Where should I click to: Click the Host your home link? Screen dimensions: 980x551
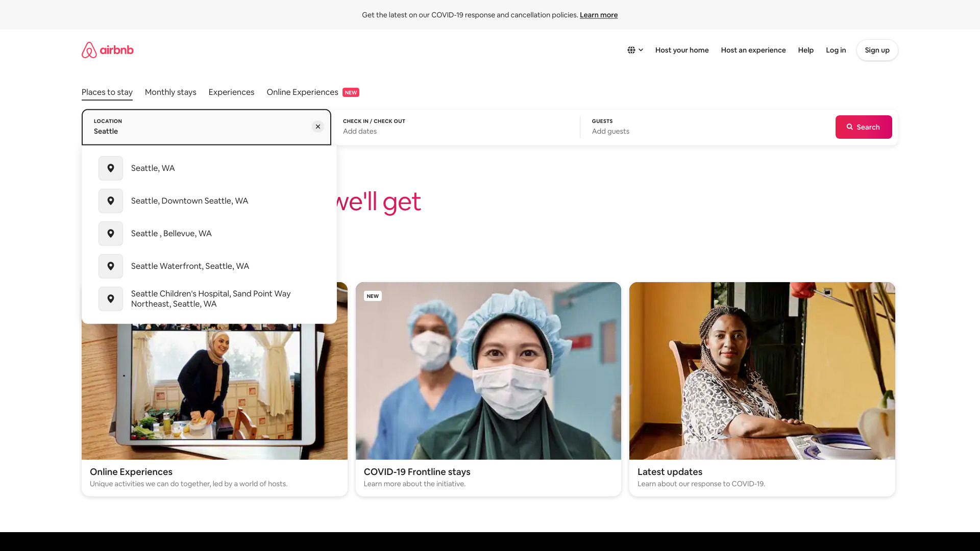tap(681, 50)
